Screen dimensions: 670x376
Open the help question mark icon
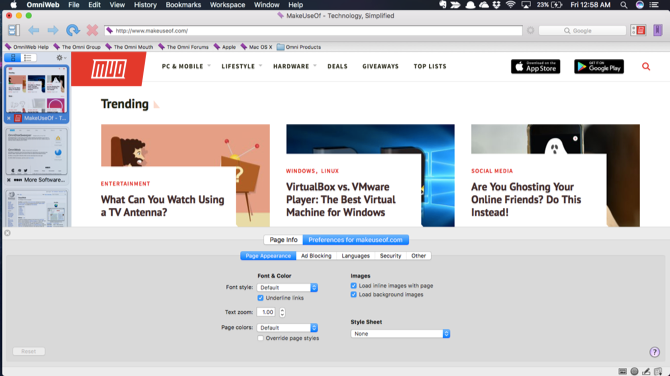pos(654,352)
